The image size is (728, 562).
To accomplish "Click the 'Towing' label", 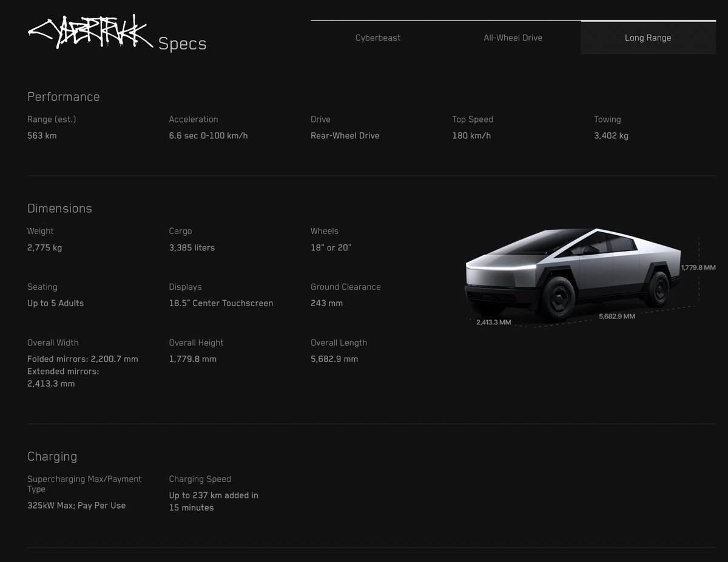I will 607,119.
